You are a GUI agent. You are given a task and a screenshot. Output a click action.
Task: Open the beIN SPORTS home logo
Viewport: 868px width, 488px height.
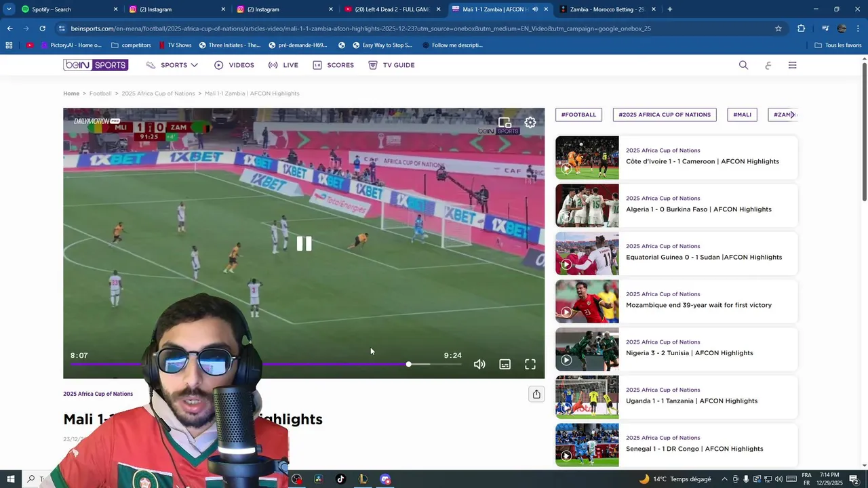pyautogui.click(x=96, y=65)
